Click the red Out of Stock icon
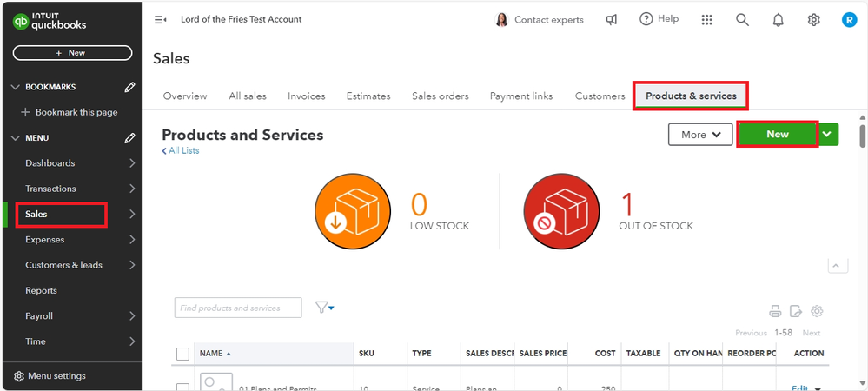Screen dimensions: 868x391 [561, 211]
